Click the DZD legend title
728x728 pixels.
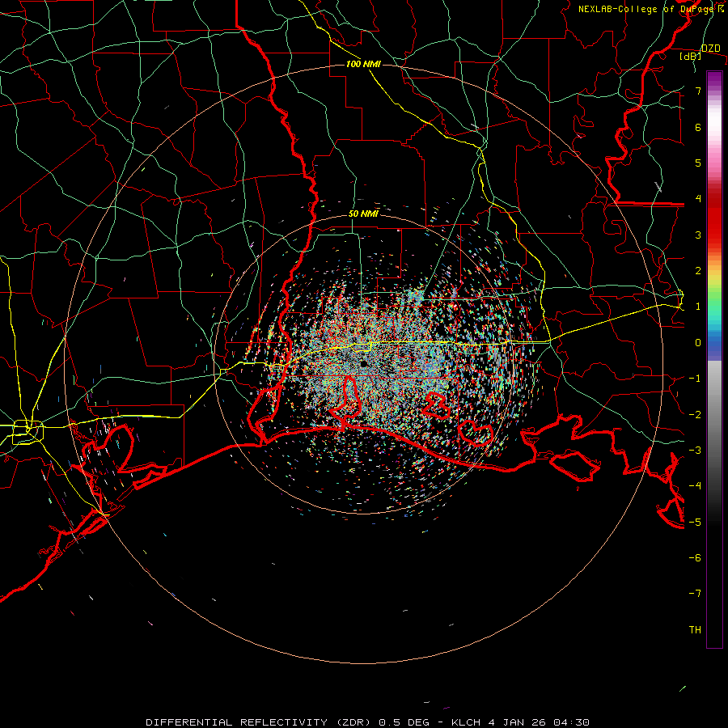tap(711, 49)
